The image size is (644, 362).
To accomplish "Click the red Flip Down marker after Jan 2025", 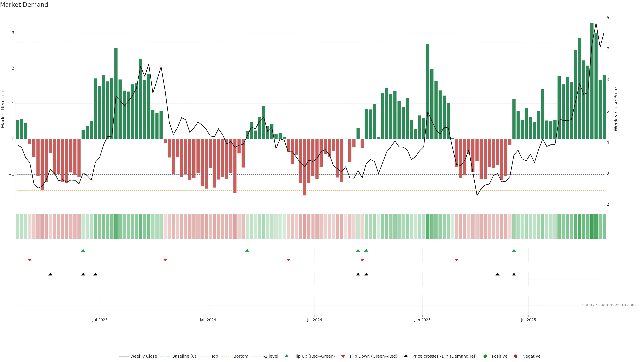I will 457,260.
